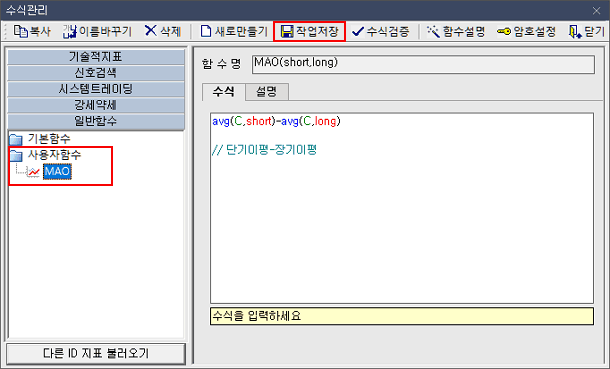Select the MAO function item
The image size is (610, 369).
click(x=57, y=171)
